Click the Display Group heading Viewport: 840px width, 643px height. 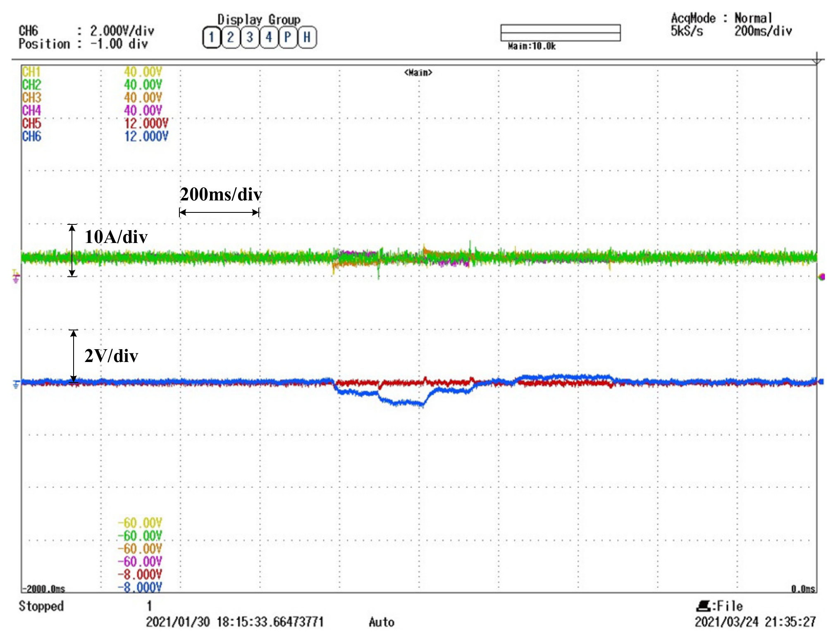click(259, 19)
